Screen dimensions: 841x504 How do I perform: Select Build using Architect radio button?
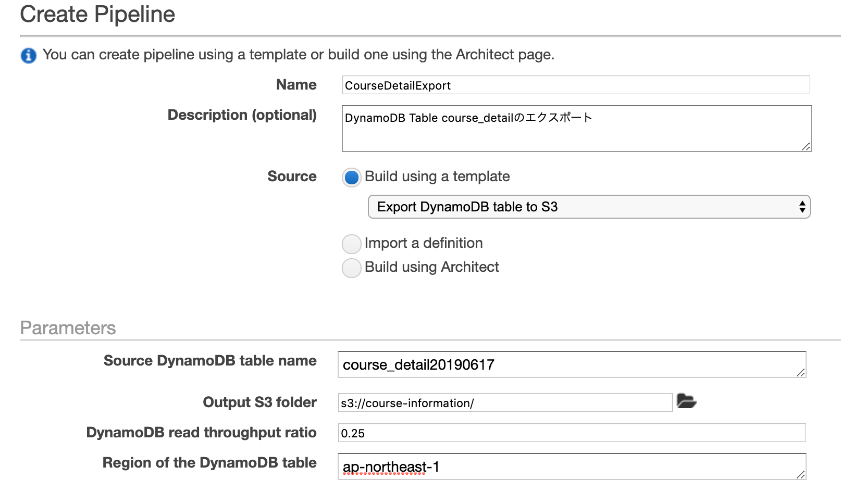click(x=352, y=268)
